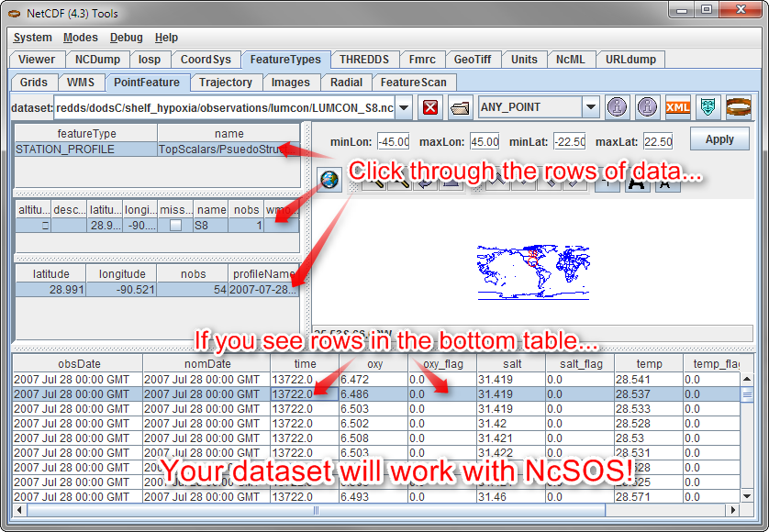Screen dimensions: 769x532
Task: Switch to the Iosp tab
Action: (x=150, y=60)
